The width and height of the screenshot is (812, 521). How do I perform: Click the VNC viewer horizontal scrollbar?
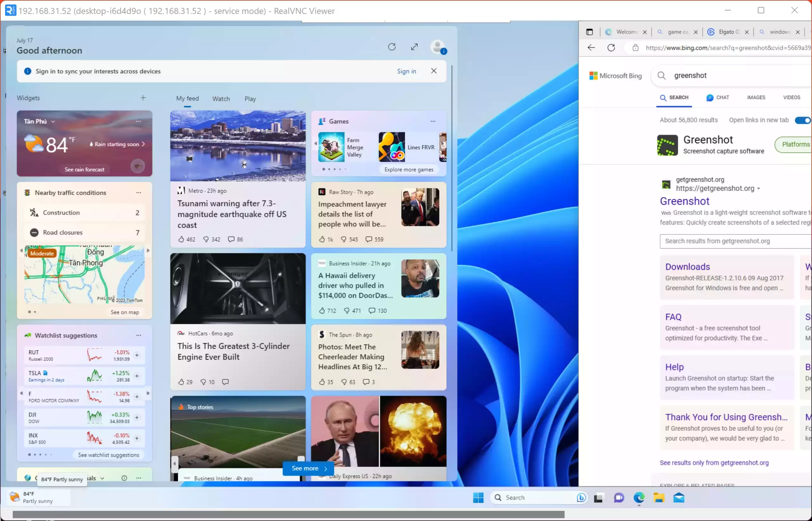(x=289, y=515)
